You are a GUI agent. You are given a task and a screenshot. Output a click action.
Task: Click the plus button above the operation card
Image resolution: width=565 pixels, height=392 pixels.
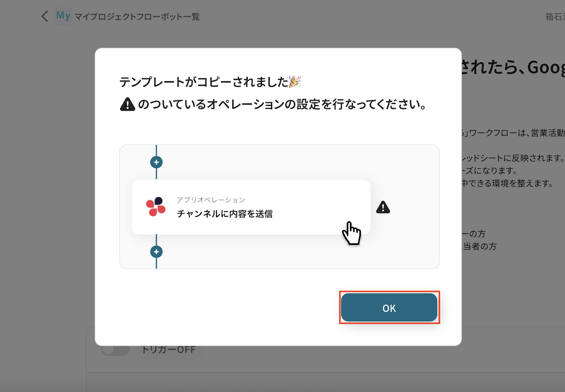point(156,162)
